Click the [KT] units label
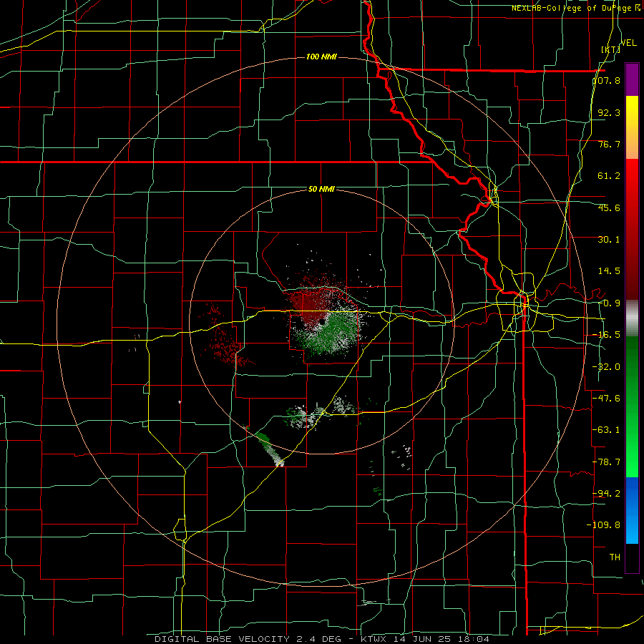644x644 pixels. point(610,49)
